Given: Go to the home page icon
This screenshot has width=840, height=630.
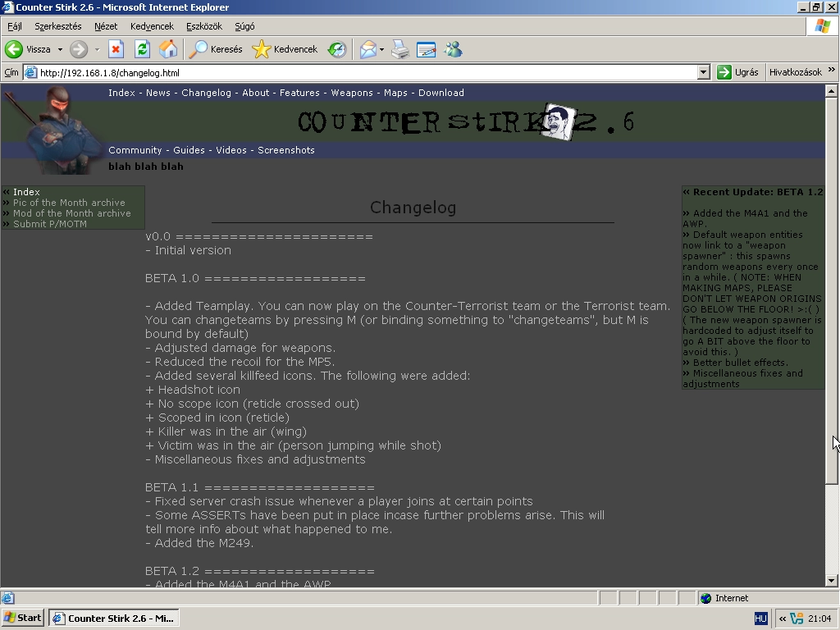Looking at the screenshot, I should (168, 49).
